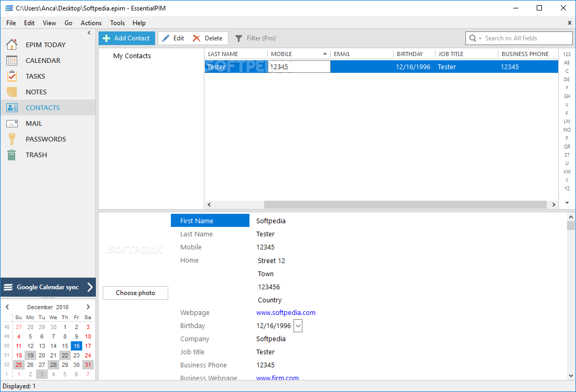Sort by the MOBILE column header
576x392 pixels.
pyautogui.click(x=299, y=54)
